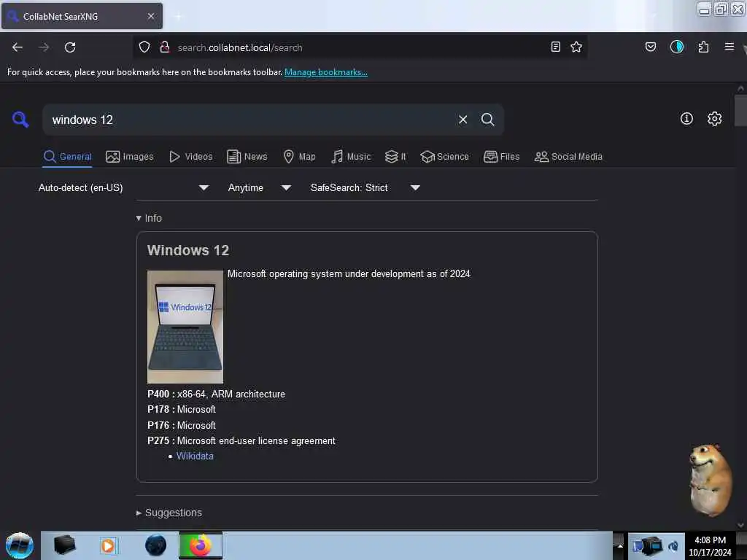Clear the search query with X
This screenshot has width=747, height=560.
click(x=462, y=120)
